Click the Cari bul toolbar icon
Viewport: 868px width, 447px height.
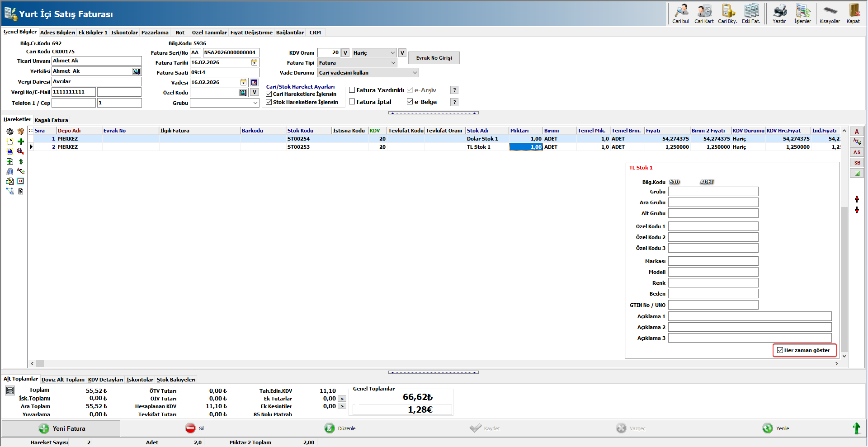(680, 11)
